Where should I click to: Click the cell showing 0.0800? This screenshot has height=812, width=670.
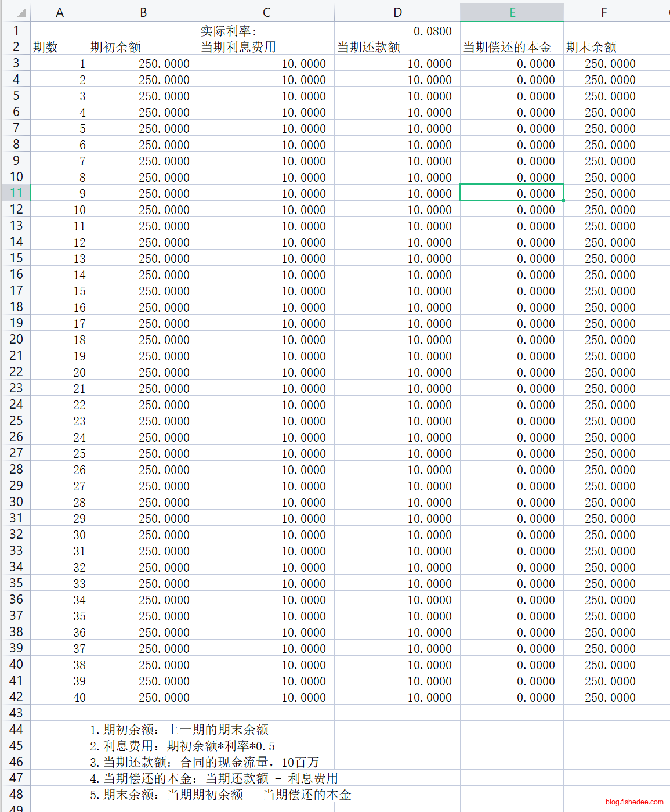pos(397,31)
